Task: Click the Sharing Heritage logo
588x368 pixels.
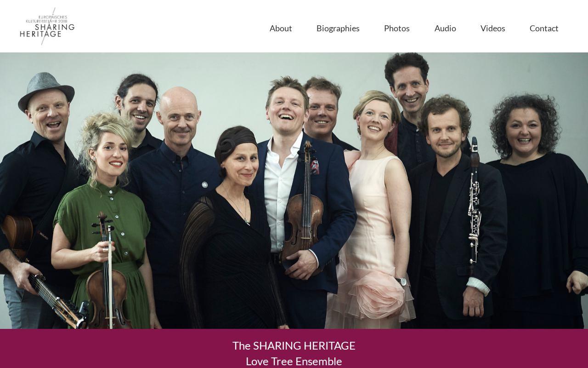Action: [47, 26]
